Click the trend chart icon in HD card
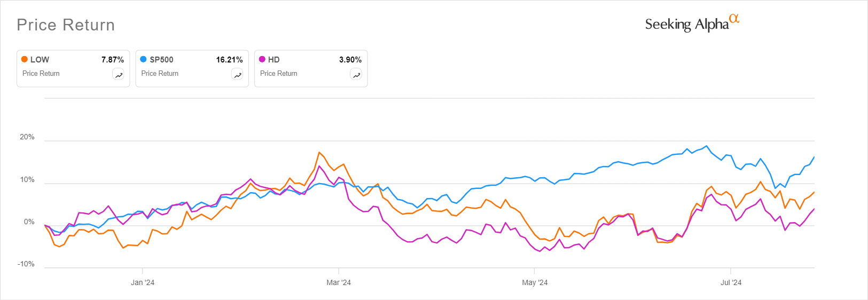868x300 pixels. [x=356, y=75]
